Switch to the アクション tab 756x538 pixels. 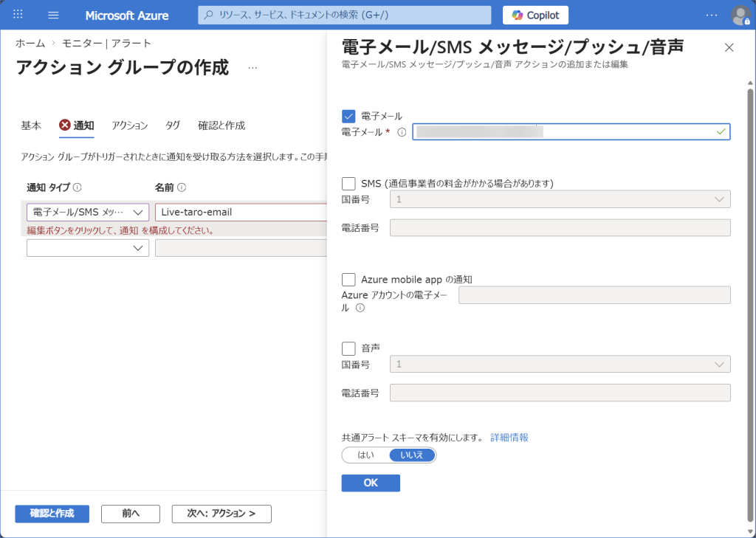tap(130, 125)
